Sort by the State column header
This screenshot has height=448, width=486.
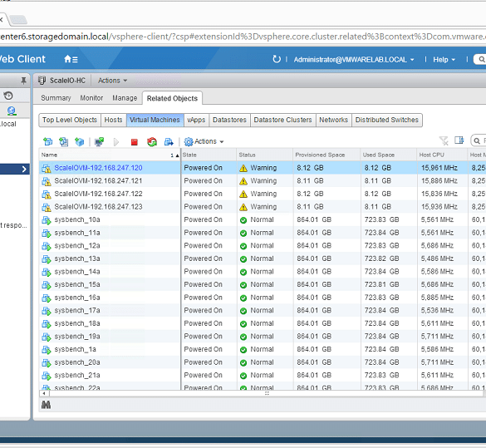tap(209, 155)
